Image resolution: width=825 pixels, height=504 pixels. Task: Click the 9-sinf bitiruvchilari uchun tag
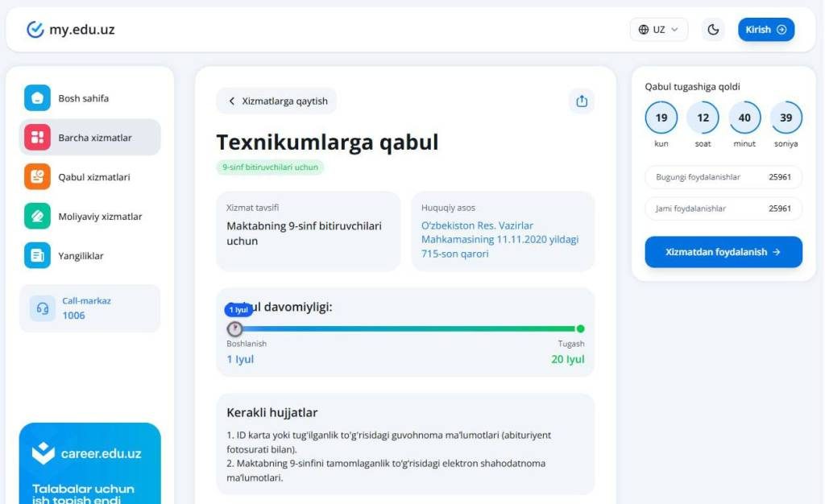pos(270,167)
